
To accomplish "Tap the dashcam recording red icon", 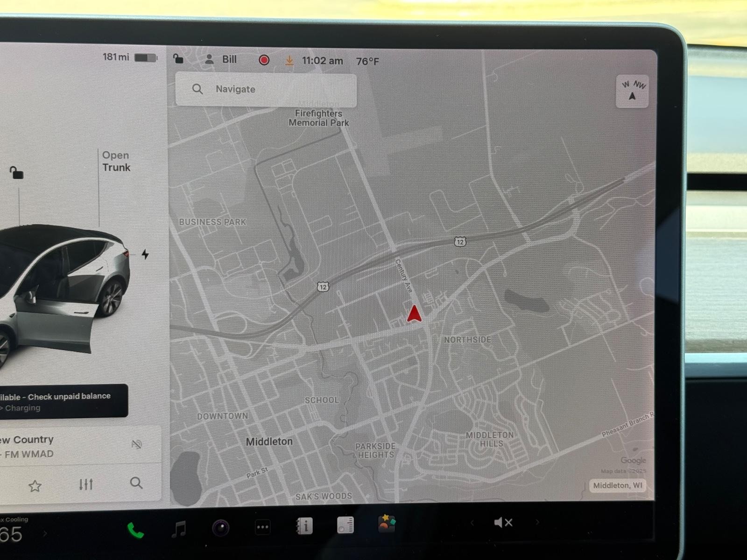I will (x=264, y=60).
